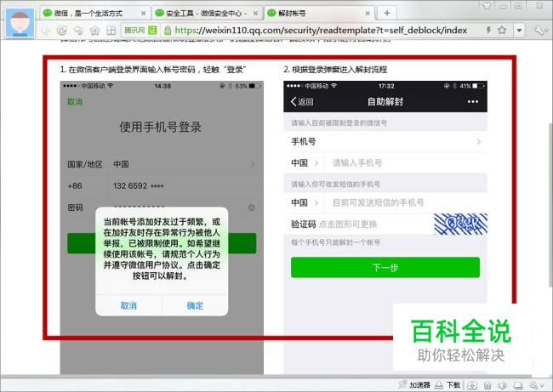Refresh the captcha image
The width and height of the screenshot is (553, 392).
coord(460,224)
